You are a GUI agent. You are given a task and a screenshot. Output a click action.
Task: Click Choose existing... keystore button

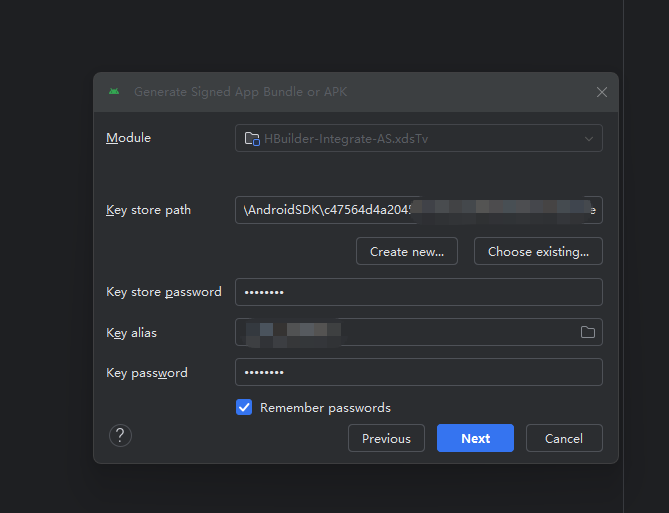pyautogui.click(x=538, y=251)
